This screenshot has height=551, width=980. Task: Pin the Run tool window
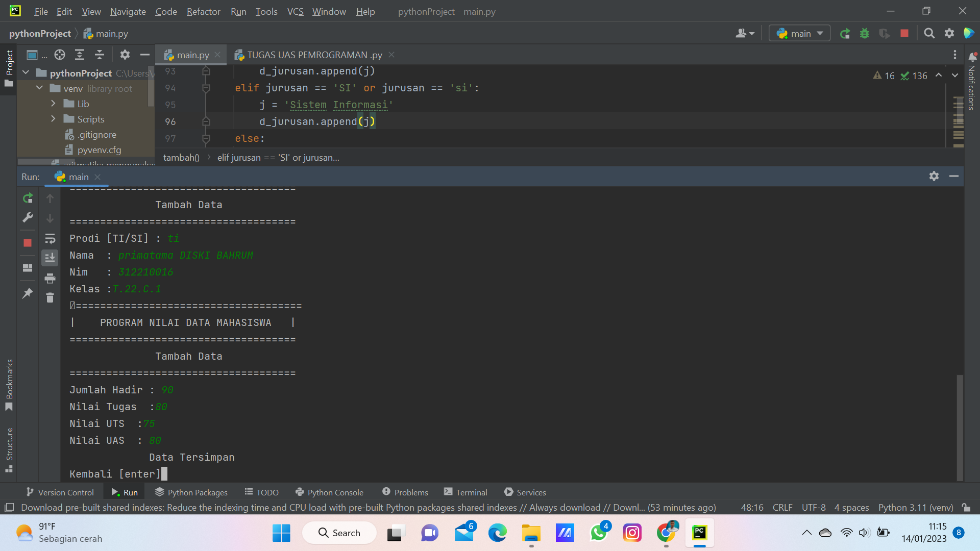point(27,293)
